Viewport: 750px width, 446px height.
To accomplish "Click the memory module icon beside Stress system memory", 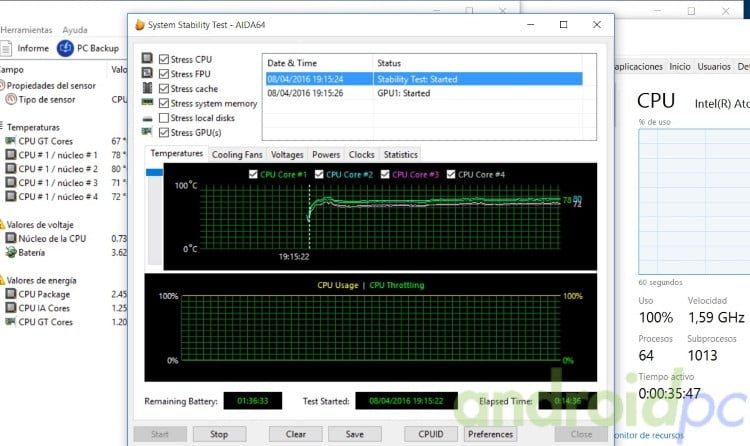I will click(147, 102).
